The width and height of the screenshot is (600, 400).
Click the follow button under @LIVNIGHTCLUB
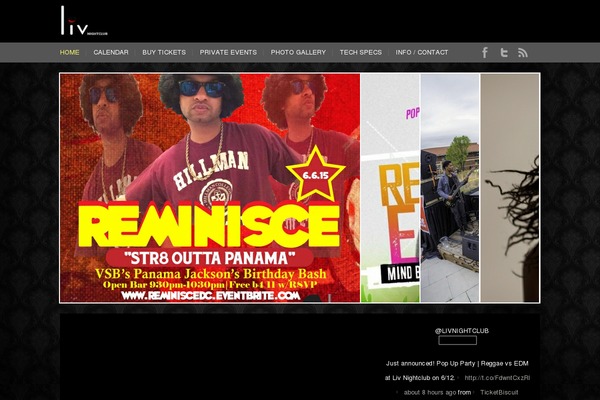point(458,340)
